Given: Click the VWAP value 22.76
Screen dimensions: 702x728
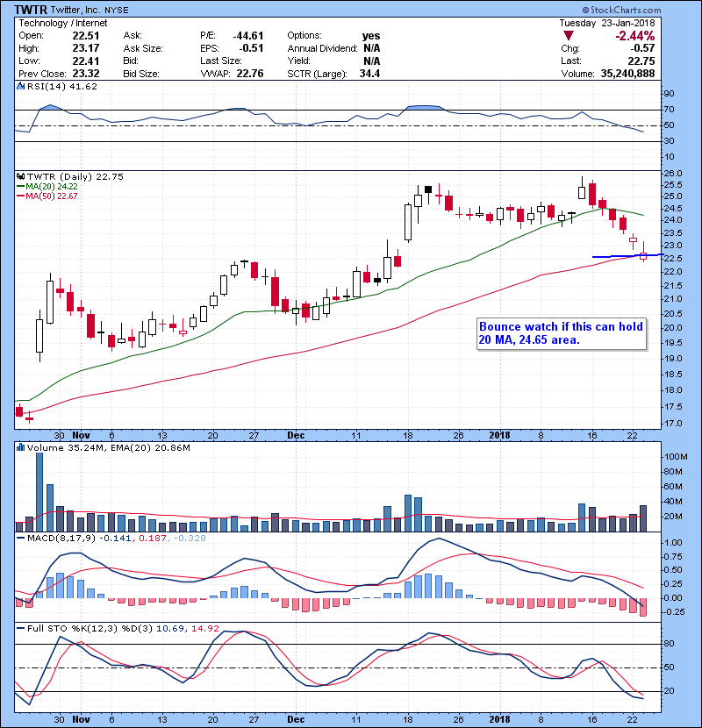Looking at the screenshot, I should pos(250,74).
